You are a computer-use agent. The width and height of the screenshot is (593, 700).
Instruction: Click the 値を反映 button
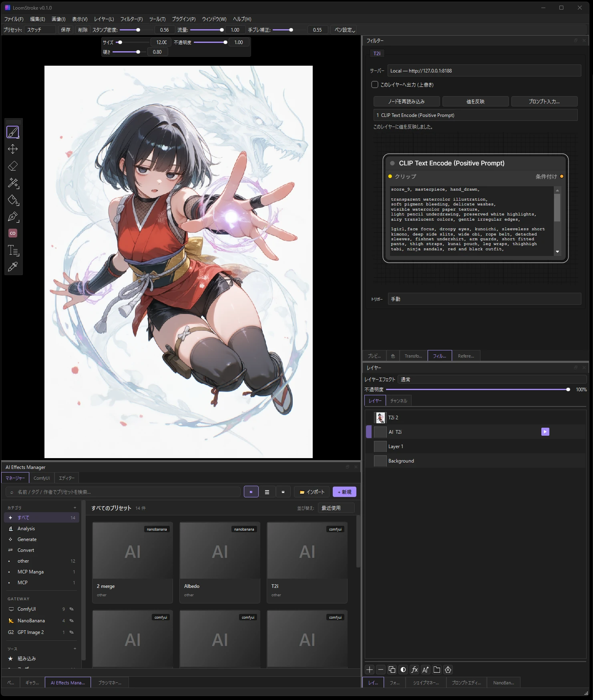(475, 101)
